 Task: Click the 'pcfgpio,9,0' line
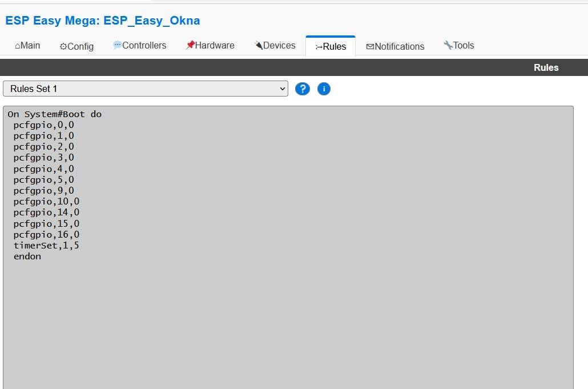pyautogui.click(x=43, y=191)
